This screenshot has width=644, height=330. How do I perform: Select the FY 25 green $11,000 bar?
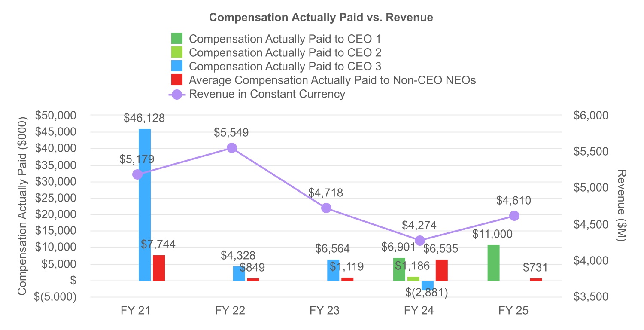pos(494,263)
